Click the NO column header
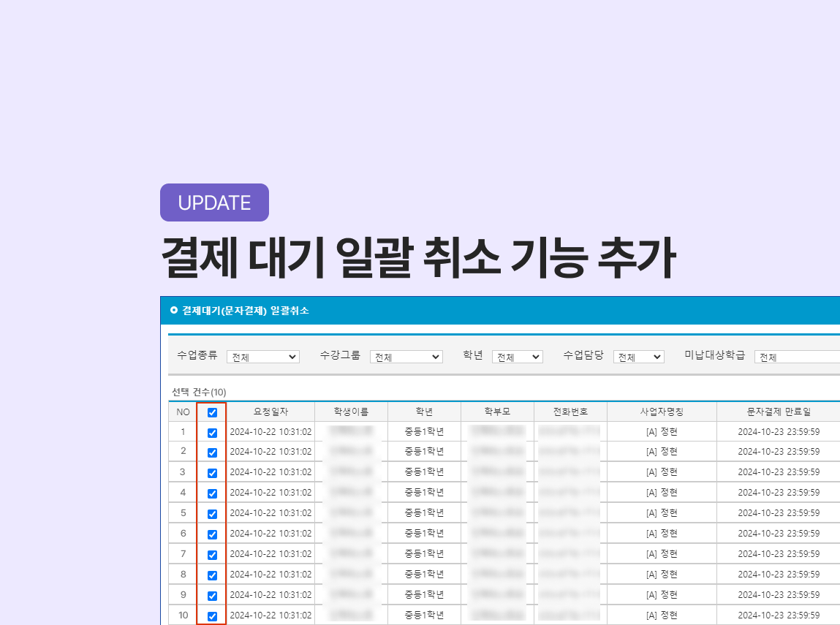840x625 pixels. (x=183, y=412)
